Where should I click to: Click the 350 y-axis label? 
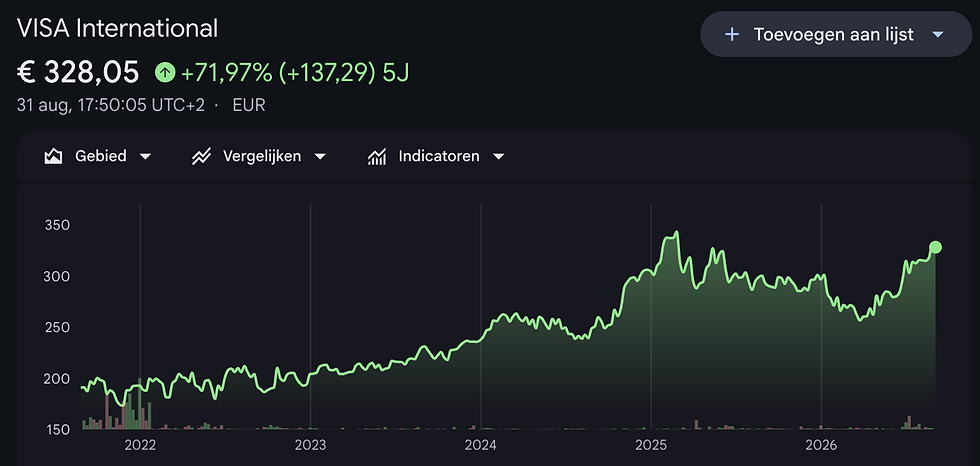click(x=57, y=226)
